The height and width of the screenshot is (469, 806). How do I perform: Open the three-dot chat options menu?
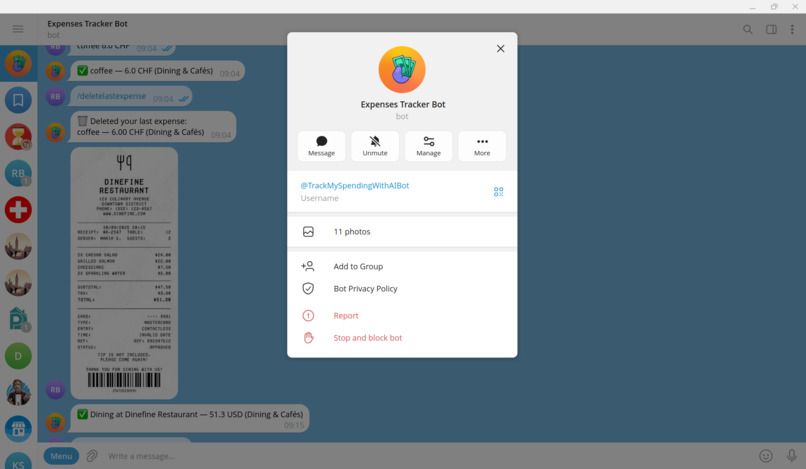792,29
